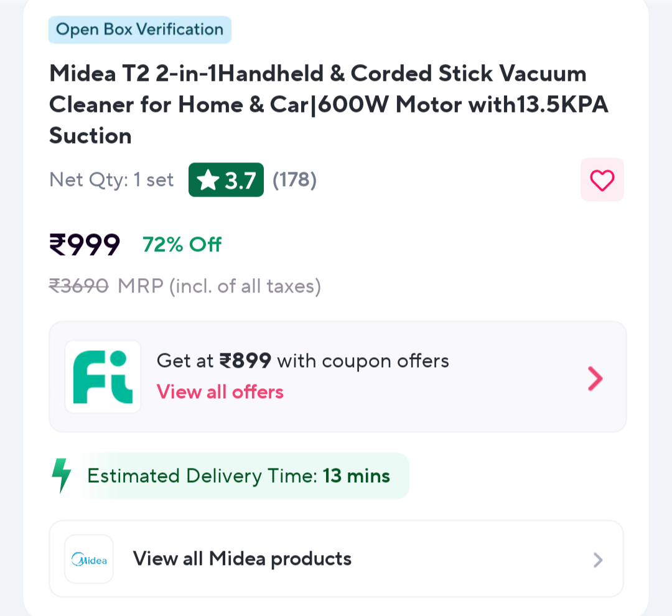Tap the Estimated Delivery Time label

[x=203, y=477]
